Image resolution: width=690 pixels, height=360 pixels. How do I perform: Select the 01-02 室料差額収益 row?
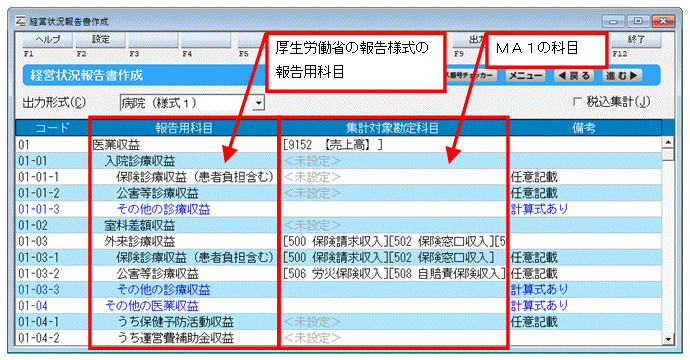coord(339,225)
